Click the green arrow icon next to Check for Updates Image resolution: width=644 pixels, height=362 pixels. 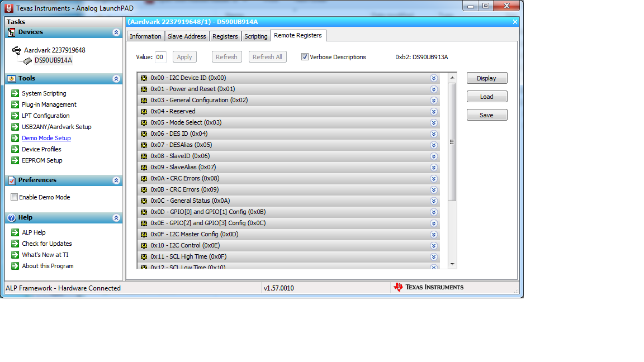coord(15,244)
